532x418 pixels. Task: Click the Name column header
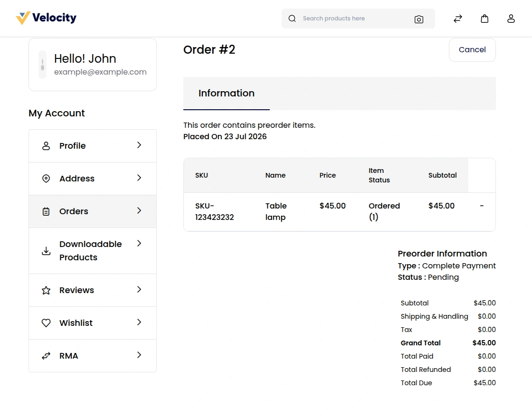[x=275, y=175]
